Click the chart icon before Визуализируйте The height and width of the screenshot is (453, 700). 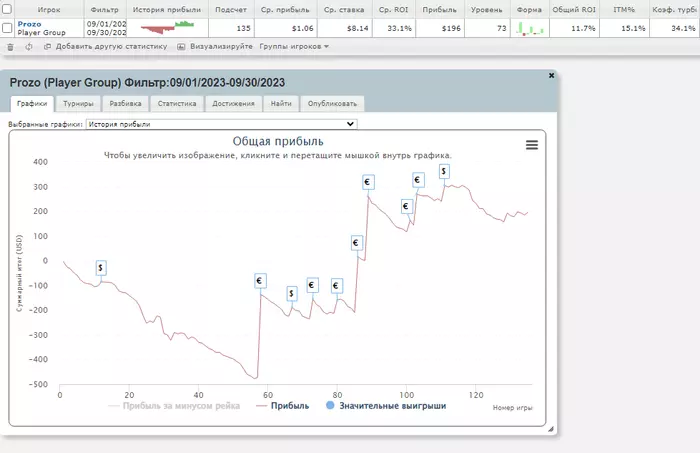click(181, 46)
